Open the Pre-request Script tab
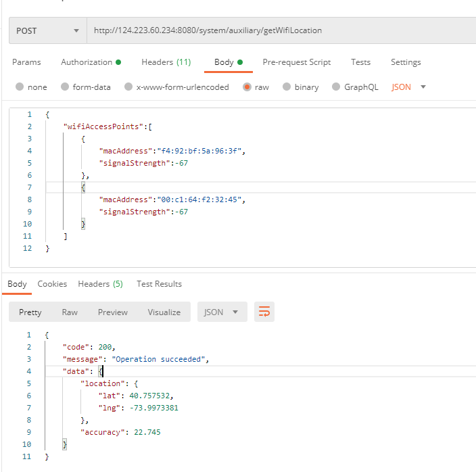This screenshot has height=472, width=476. point(296,62)
